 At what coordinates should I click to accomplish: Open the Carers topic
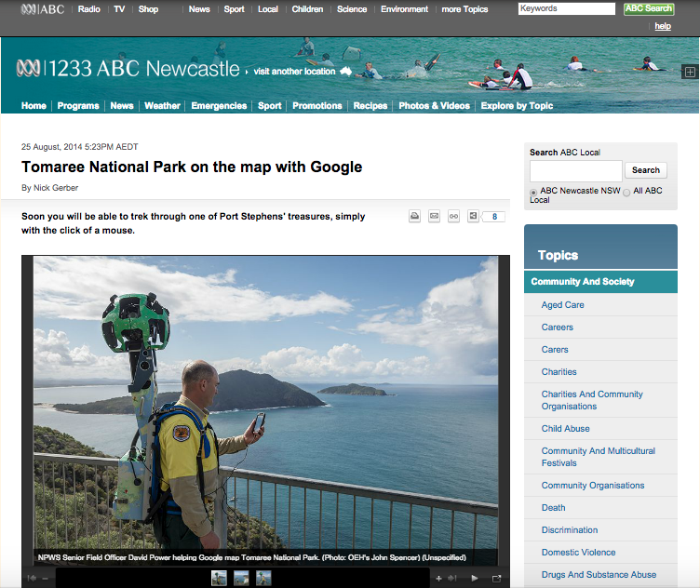[x=555, y=349]
